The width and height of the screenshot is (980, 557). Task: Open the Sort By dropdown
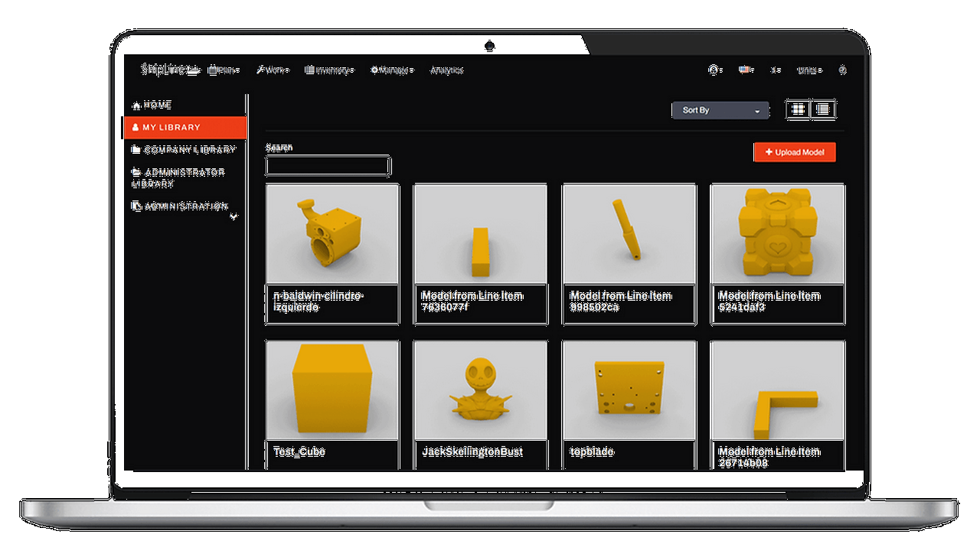pos(720,110)
